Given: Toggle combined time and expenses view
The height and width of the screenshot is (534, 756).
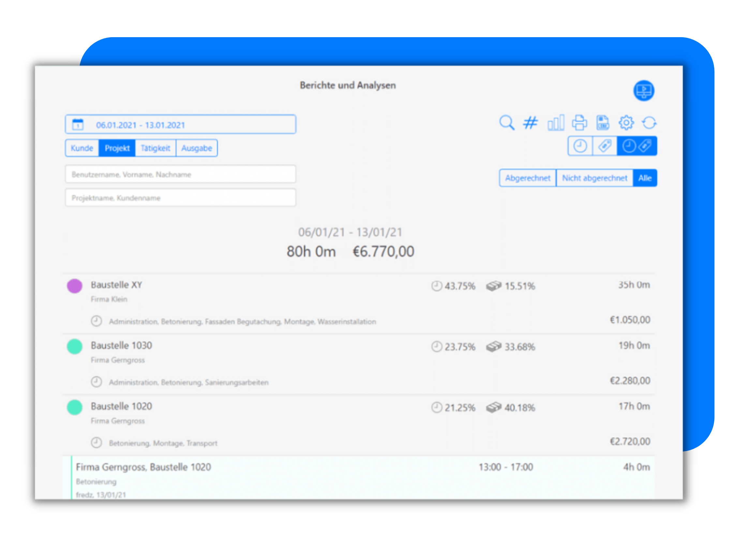Looking at the screenshot, I should 637,146.
